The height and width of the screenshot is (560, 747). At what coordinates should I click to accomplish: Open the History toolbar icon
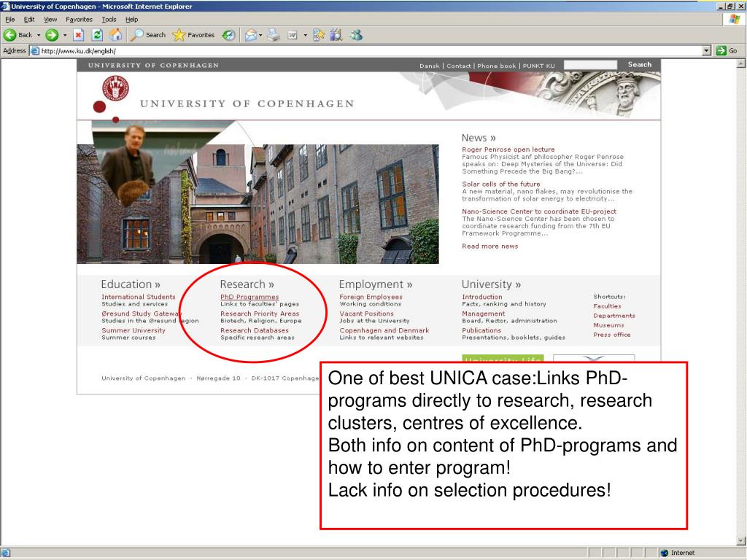[x=228, y=35]
